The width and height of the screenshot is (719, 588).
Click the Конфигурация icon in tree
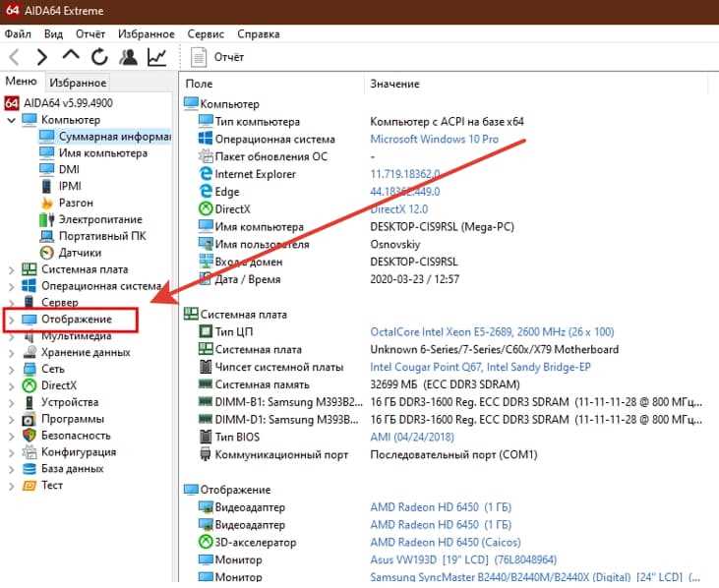(x=30, y=452)
